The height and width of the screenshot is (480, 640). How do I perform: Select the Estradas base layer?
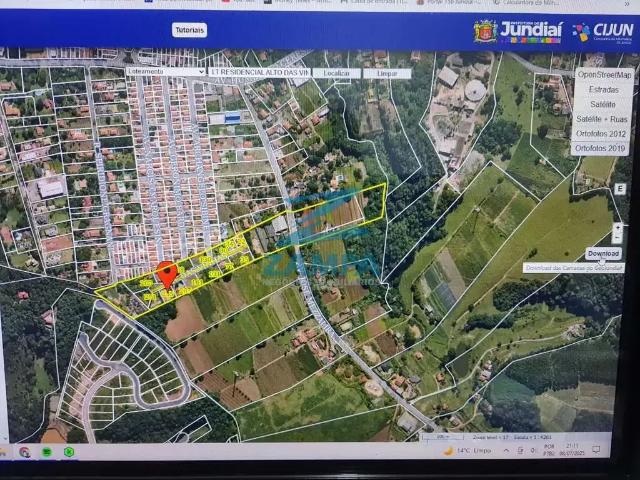pos(604,89)
